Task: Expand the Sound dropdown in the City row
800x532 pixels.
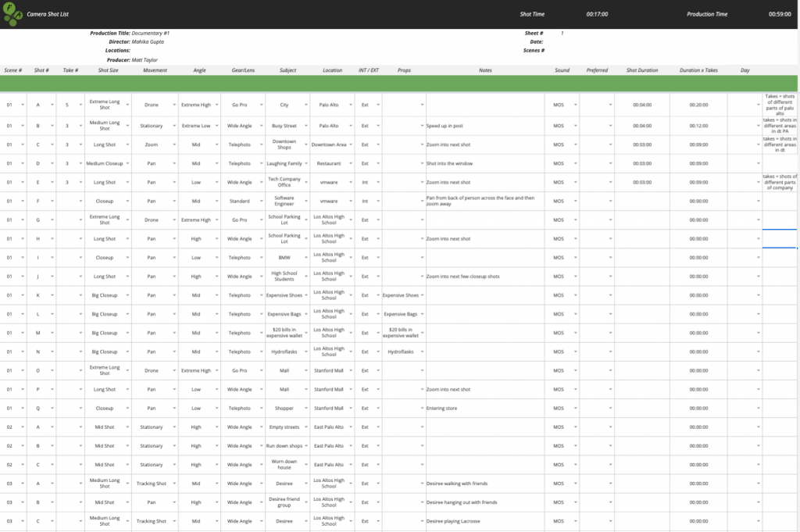Action: click(x=576, y=104)
